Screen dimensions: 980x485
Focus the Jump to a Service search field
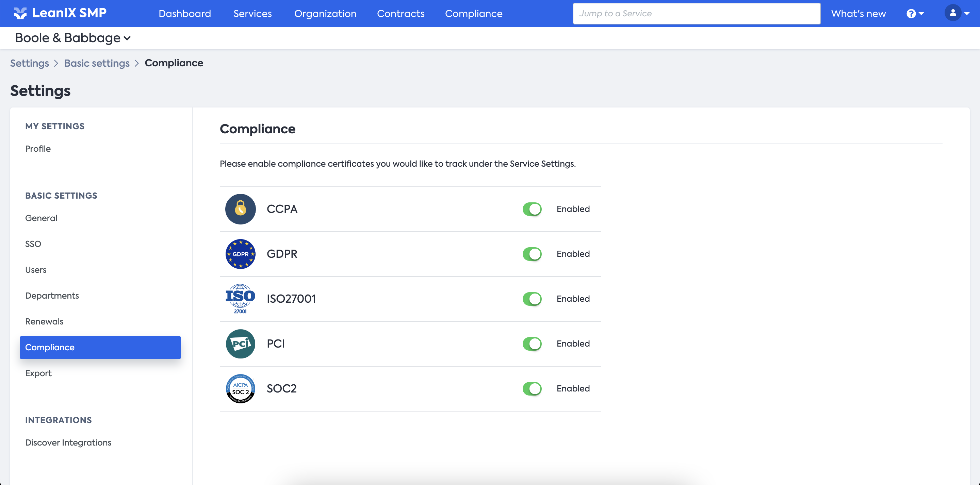pyautogui.click(x=696, y=14)
